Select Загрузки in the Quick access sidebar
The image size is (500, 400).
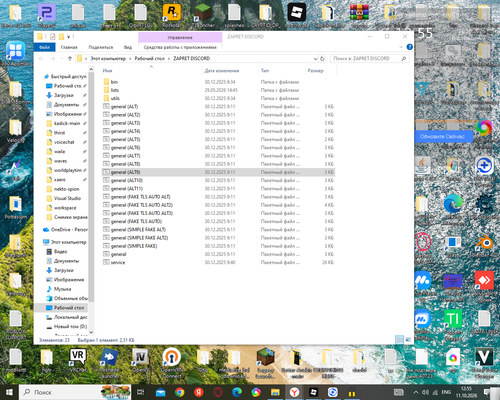(65, 95)
